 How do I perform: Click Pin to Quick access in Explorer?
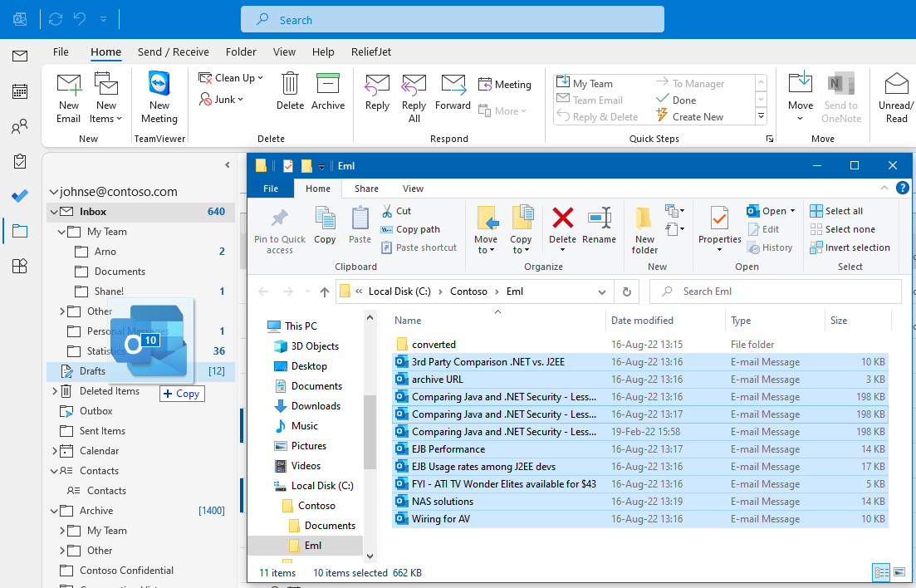point(280,232)
